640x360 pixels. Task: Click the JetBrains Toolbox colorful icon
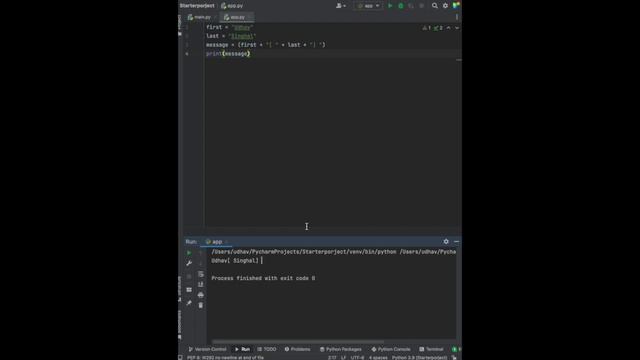456,5
